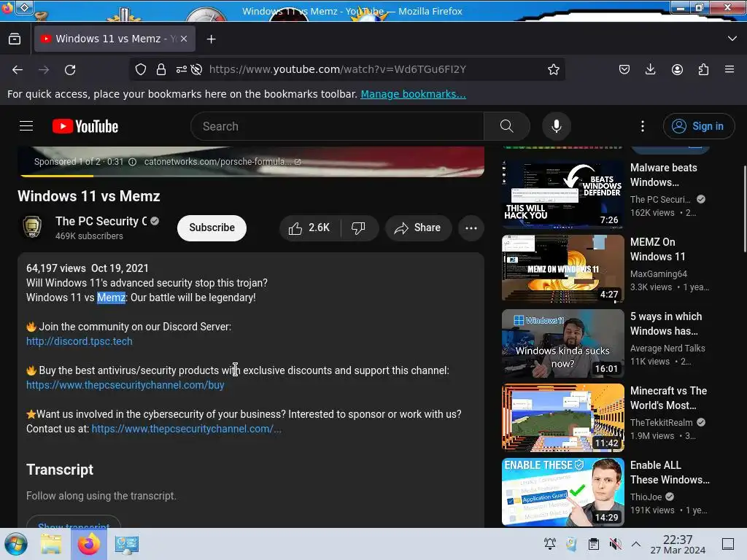747x560 pixels.
Task: Click the page vertical scrollbar
Action: coord(744,209)
